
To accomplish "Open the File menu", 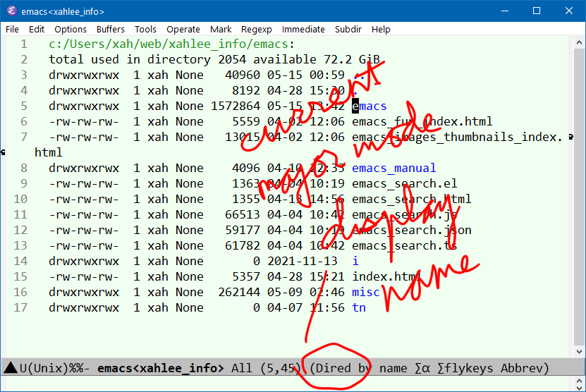I will pos(12,29).
